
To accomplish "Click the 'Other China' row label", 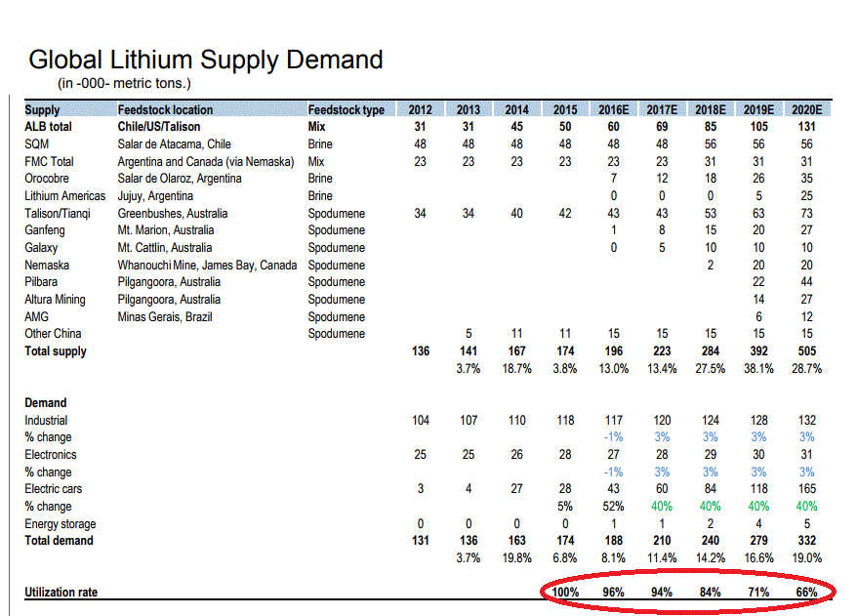I will coord(53,334).
